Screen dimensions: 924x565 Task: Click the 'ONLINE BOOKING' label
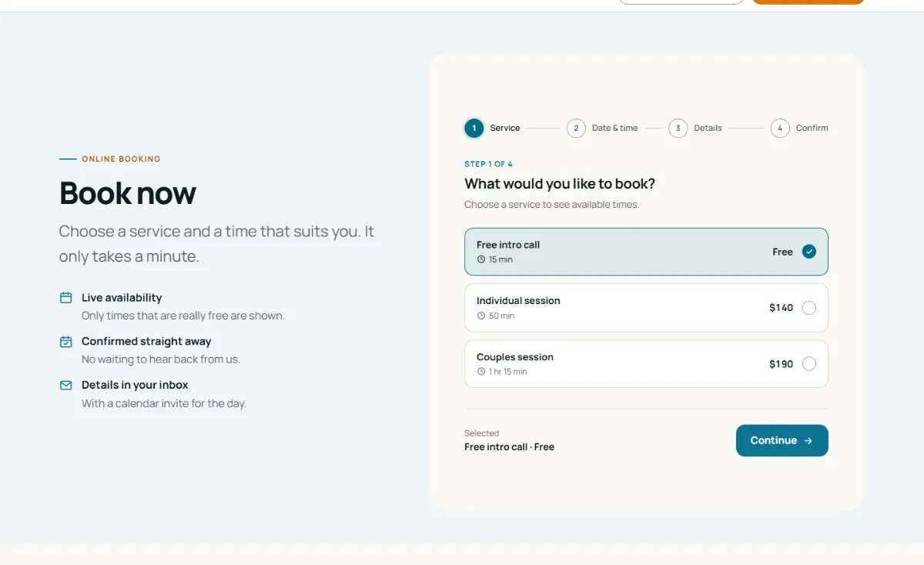[x=121, y=159]
